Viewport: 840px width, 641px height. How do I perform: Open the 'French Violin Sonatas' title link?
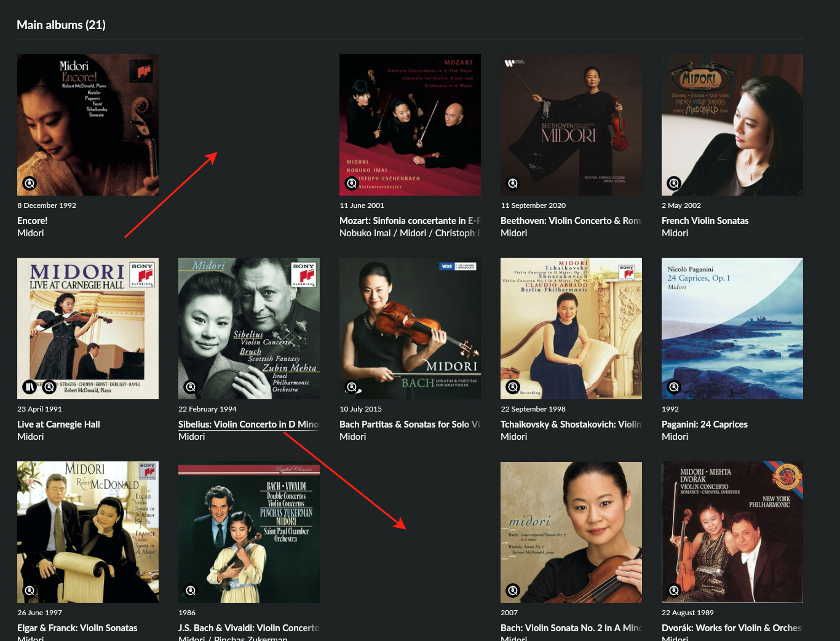point(705,221)
